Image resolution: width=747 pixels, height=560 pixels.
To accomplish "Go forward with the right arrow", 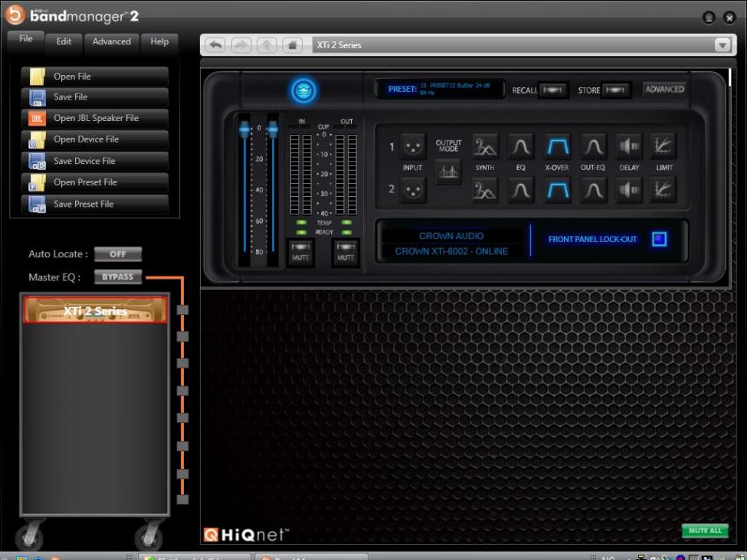I will coord(241,45).
